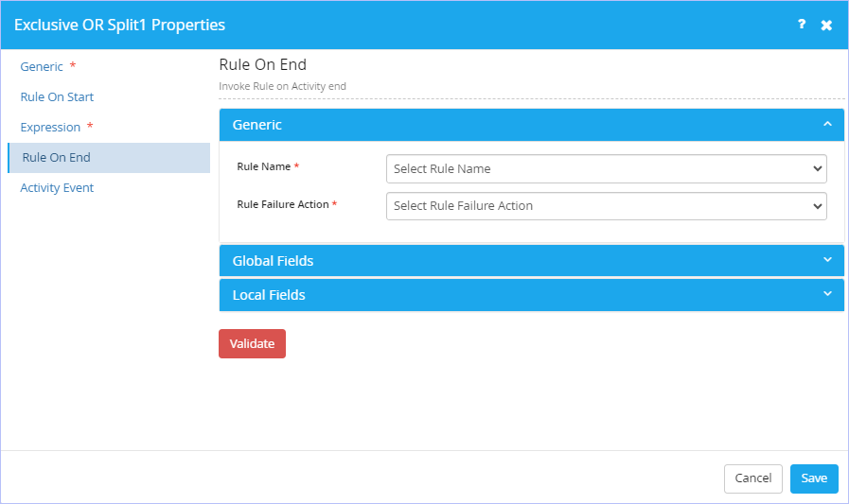Image resolution: width=849 pixels, height=504 pixels.
Task: Click the Cancel button
Action: point(753,478)
